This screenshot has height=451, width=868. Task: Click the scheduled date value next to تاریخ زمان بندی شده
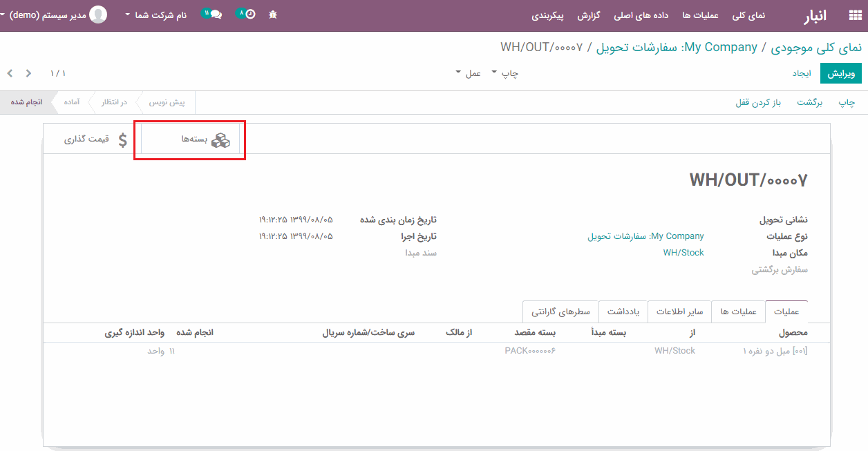[296, 220]
